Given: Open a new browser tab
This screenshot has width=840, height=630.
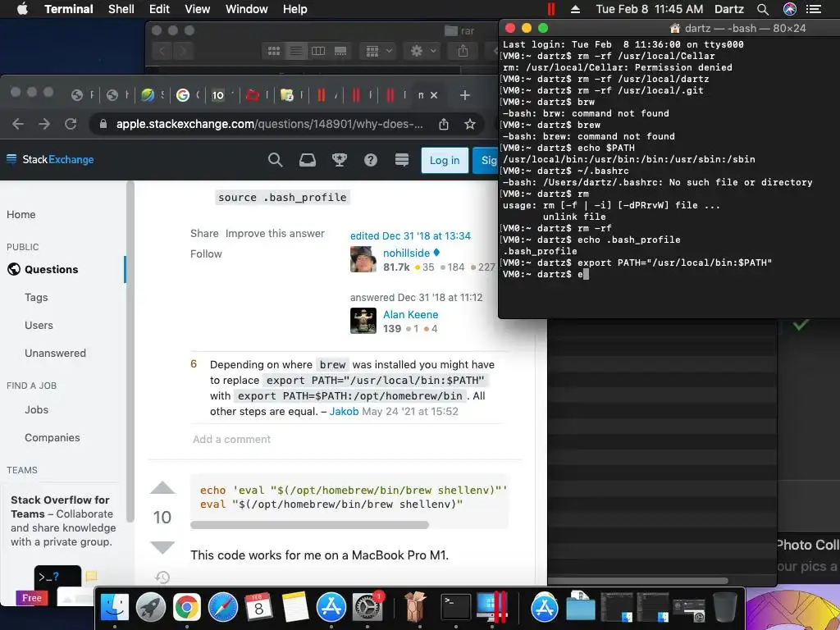Looking at the screenshot, I should click(464, 95).
